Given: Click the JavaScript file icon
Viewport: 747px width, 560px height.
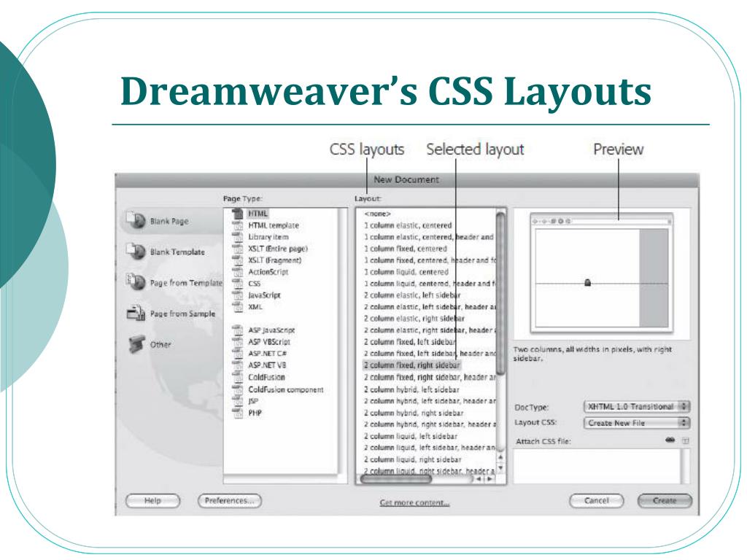Looking at the screenshot, I should pos(237,295).
